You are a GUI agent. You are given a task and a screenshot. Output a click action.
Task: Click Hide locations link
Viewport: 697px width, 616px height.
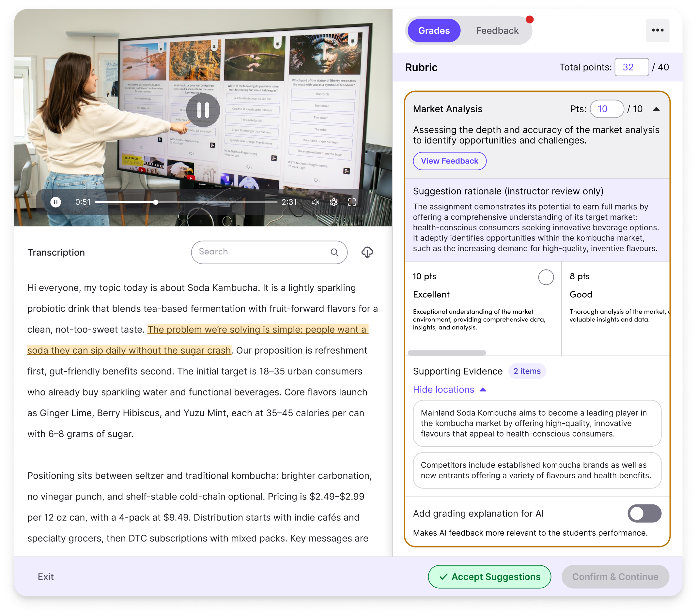point(449,390)
